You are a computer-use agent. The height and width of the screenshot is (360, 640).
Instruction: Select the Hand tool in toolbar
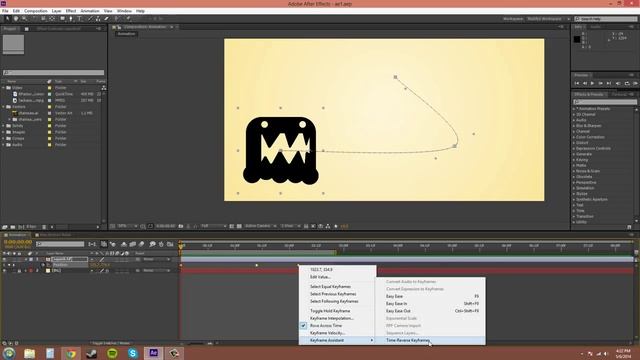[16, 18]
